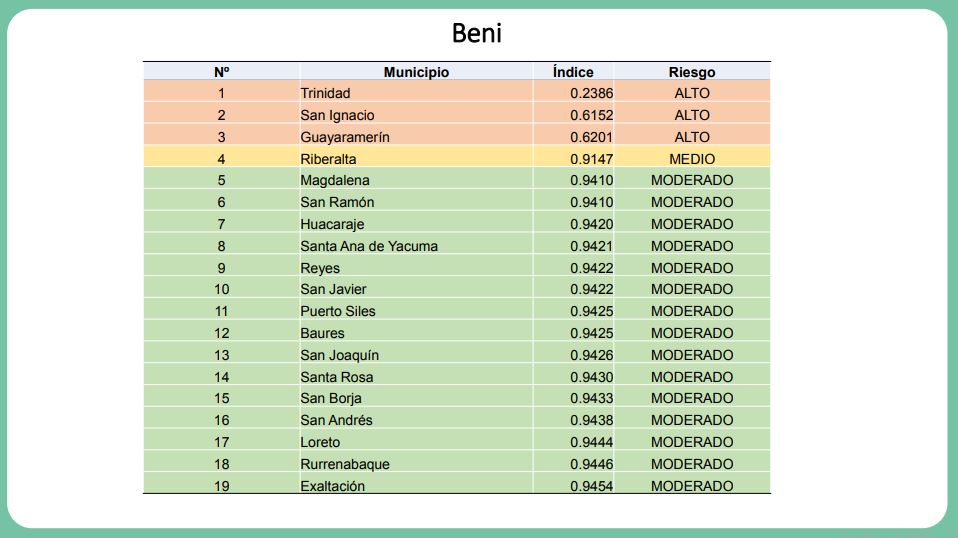
Task: Select the Municipio column header
Action: point(416,72)
